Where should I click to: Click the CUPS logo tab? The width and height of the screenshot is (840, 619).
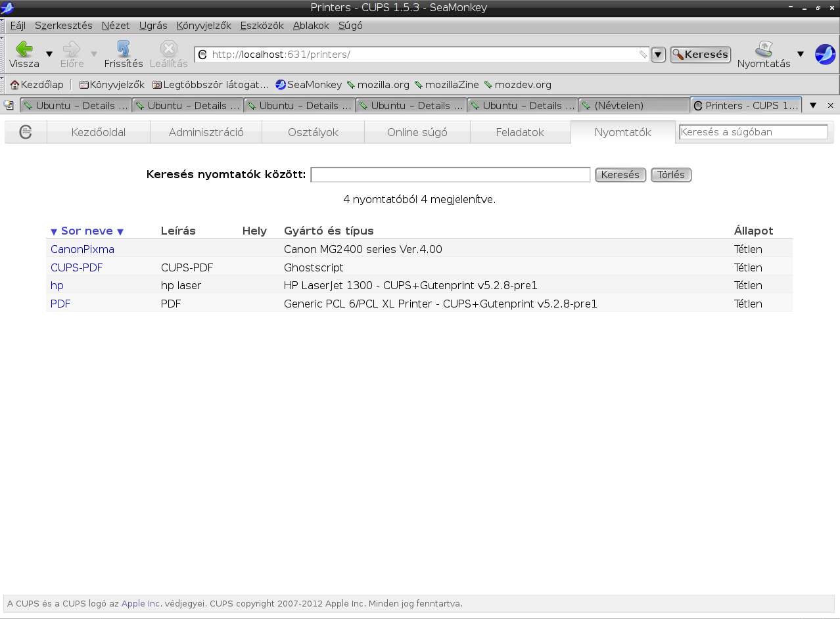pos(26,132)
